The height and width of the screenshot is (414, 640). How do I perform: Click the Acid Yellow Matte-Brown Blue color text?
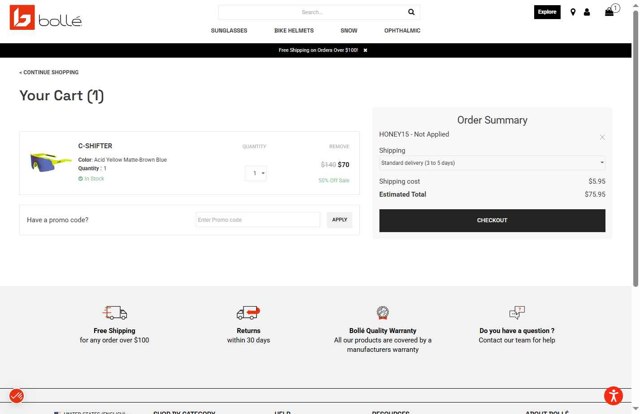pos(130,160)
